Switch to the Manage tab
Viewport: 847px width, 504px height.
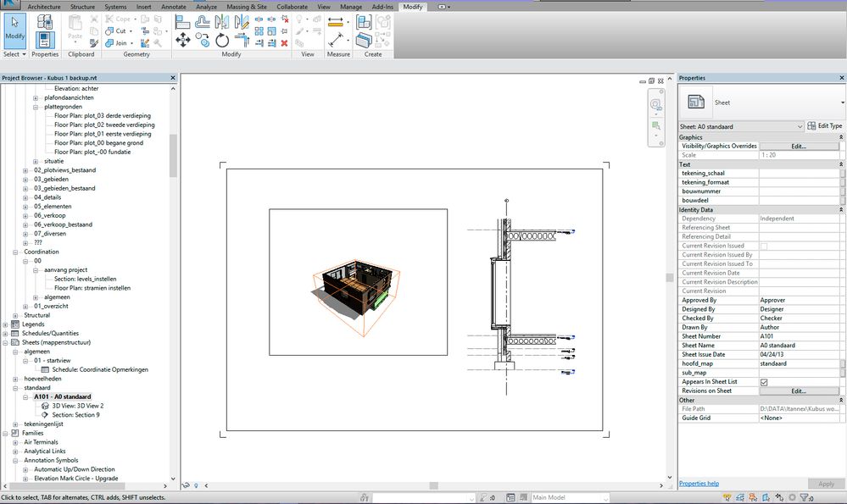[351, 7]
